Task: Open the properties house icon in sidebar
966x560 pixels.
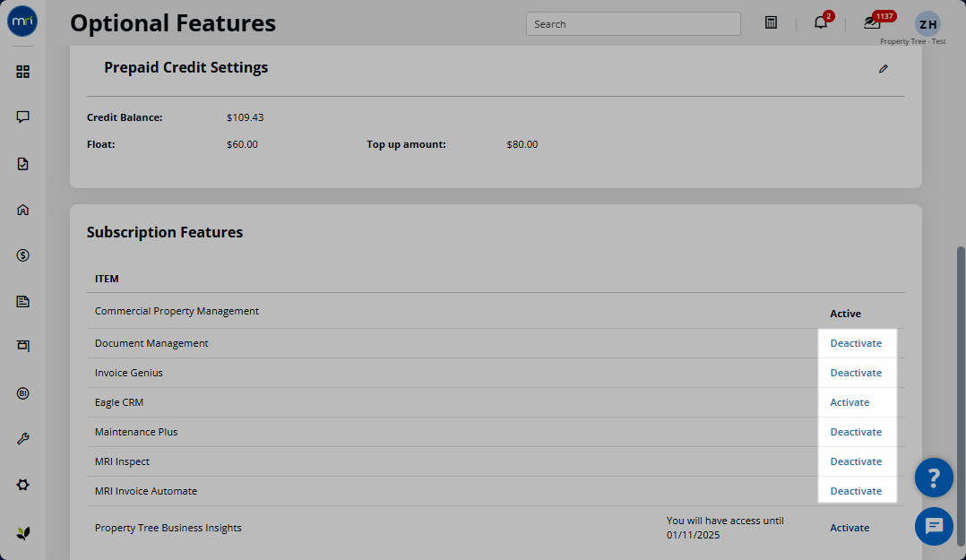Action: (x=22, y=210)
